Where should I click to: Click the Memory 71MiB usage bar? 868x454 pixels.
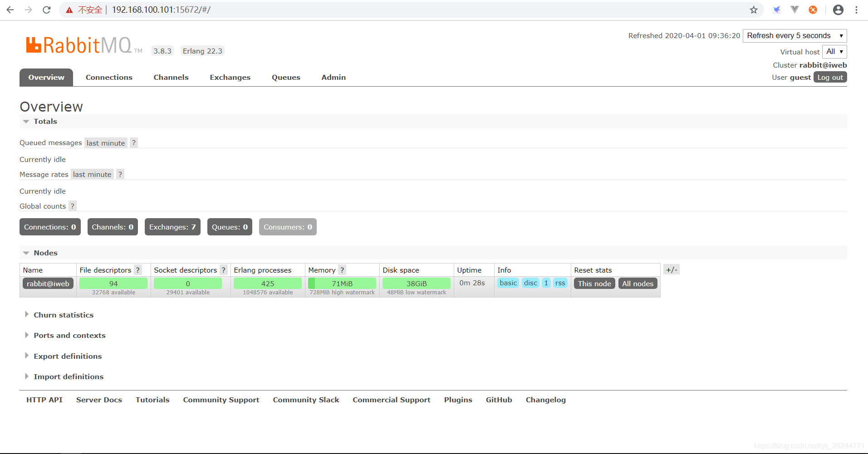coord(342,283)
